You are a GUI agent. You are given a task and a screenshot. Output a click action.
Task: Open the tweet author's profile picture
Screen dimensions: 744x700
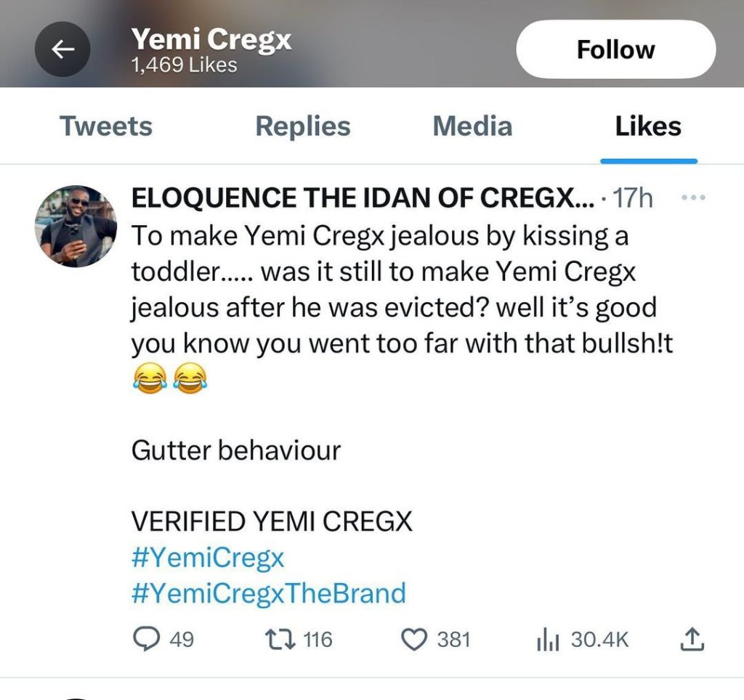[x=76, y=226]
